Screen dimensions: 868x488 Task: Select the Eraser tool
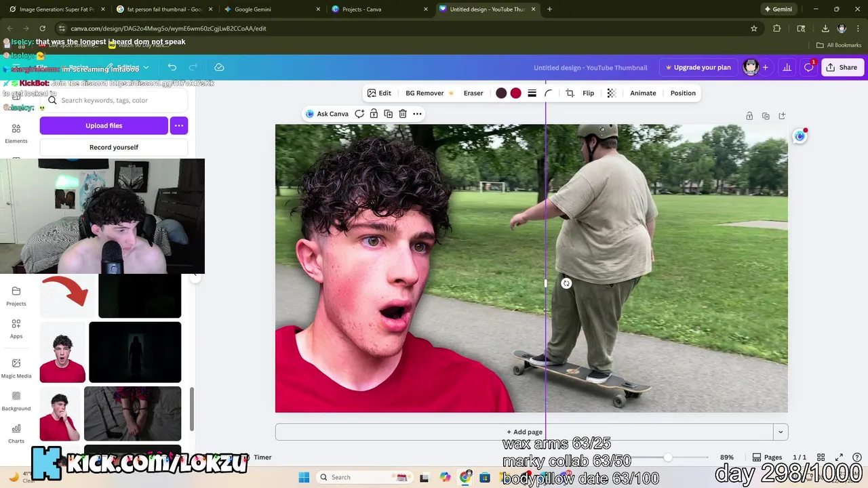pos(473,93)
